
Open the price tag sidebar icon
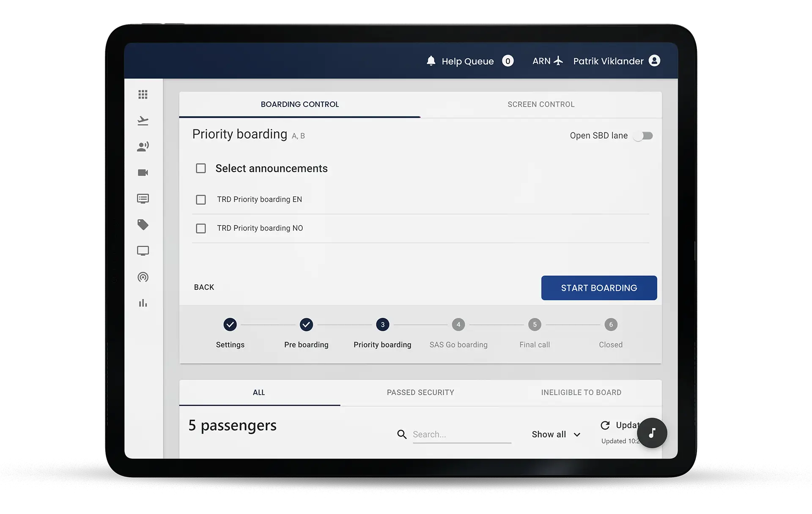coord(143,225)
